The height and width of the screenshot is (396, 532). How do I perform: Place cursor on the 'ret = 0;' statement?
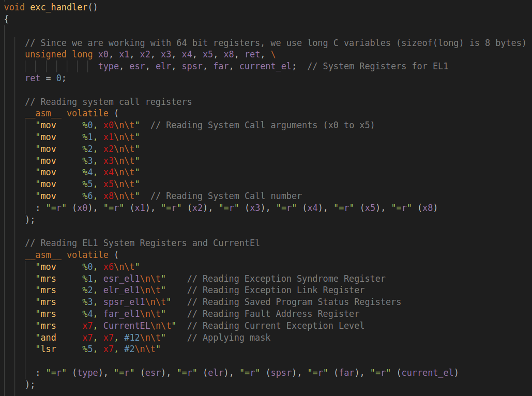[45, 78]
